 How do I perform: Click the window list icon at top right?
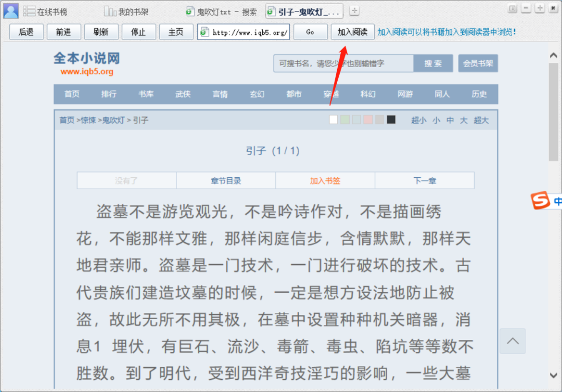click(x=513, y=8)
